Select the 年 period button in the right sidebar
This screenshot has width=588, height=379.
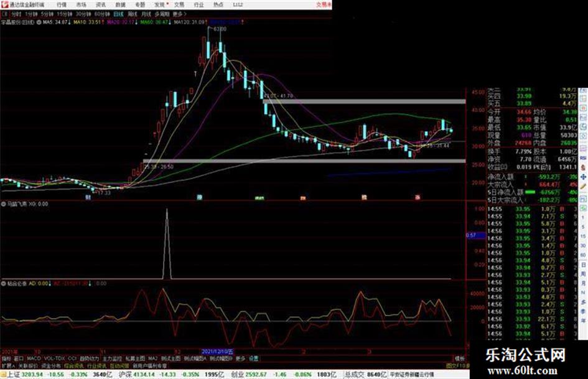(583, 321)
